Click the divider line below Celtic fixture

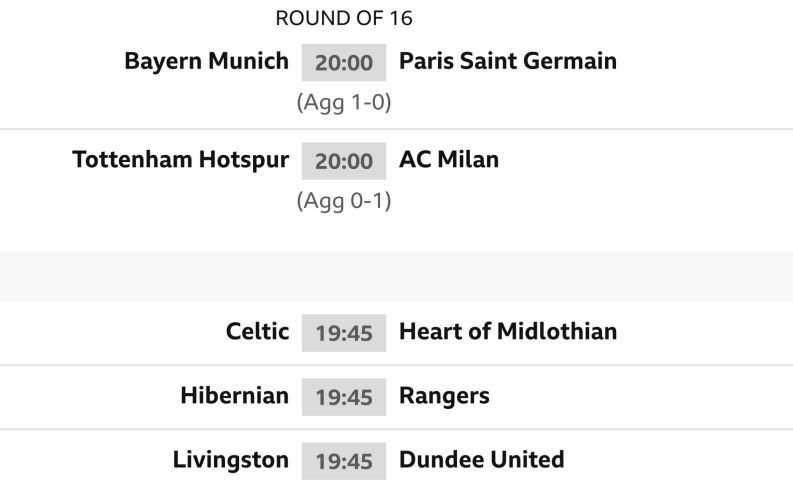[396, 364]
